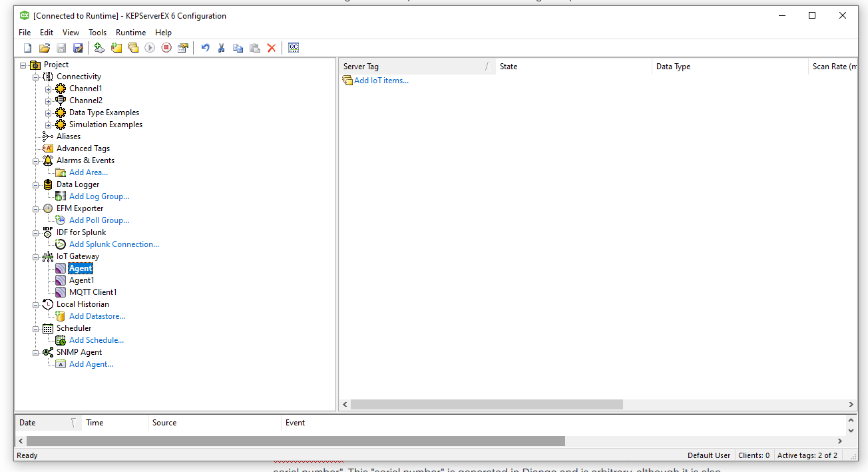Click the Alarms & Events bell icon
The width and height of the screenshot is (868, 472).
coord(48,160)
